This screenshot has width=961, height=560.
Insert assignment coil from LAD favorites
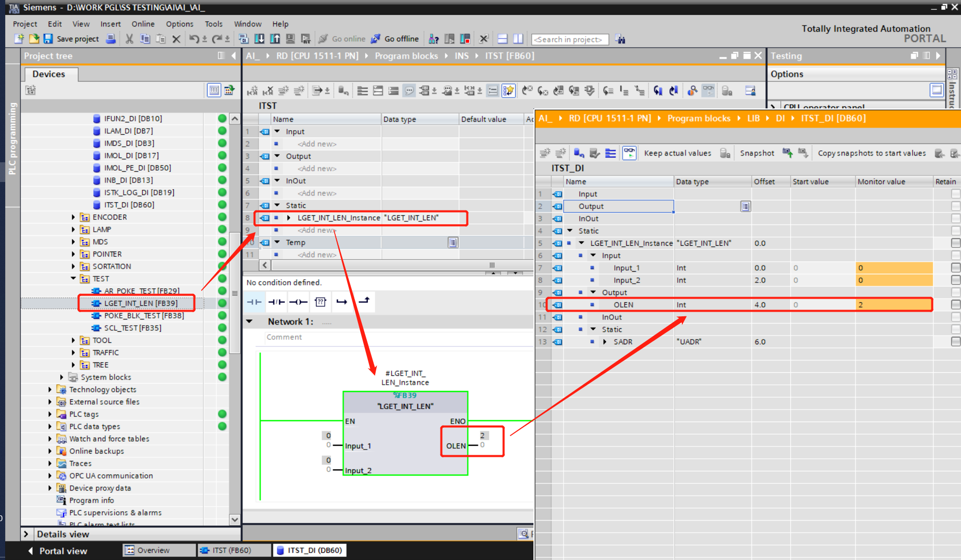(298, 302)
